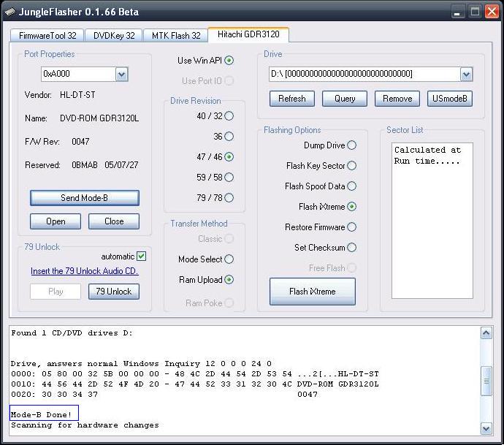
Task: Select the Dump Drive flashing option
Action: pos(351,145)
